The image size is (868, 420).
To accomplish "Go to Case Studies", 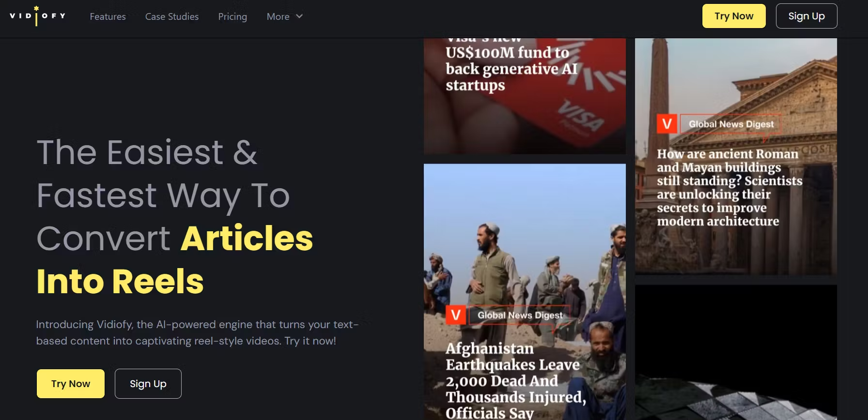I will [x=172, y=16].
